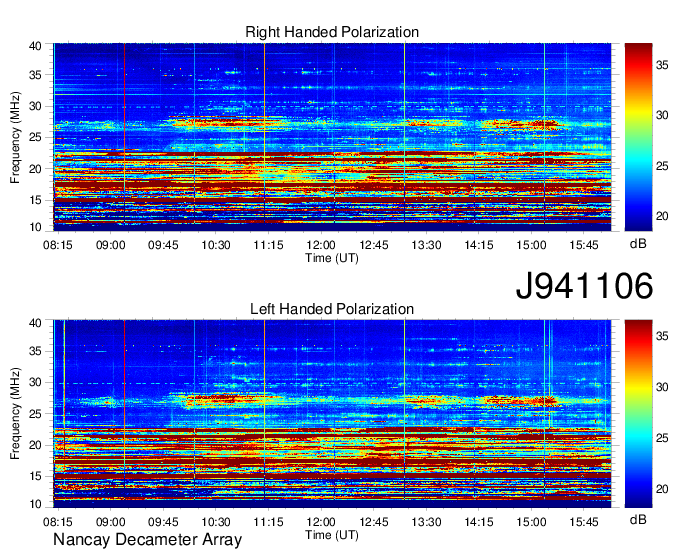The height and width of the screenshot is (552, 680).
Task: Click the "10:30" tick under Right Handed plot
Action: pyautogui.click(x=216, y=245)
